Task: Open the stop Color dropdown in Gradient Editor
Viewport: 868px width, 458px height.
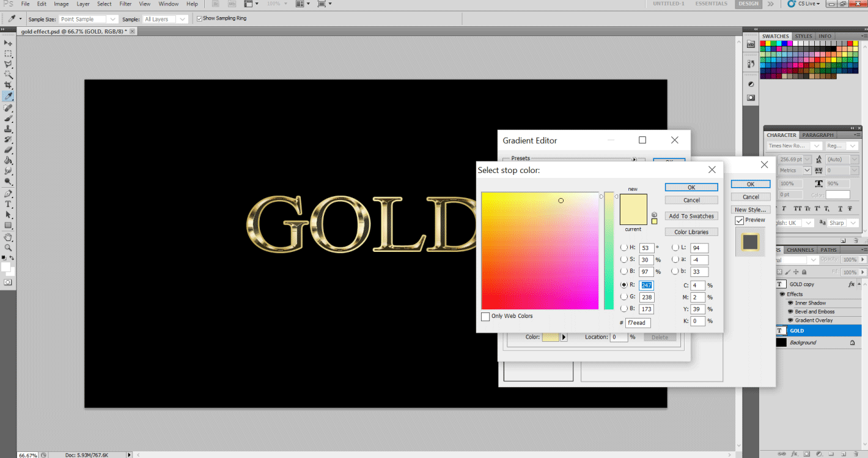Action: [563, 336]
